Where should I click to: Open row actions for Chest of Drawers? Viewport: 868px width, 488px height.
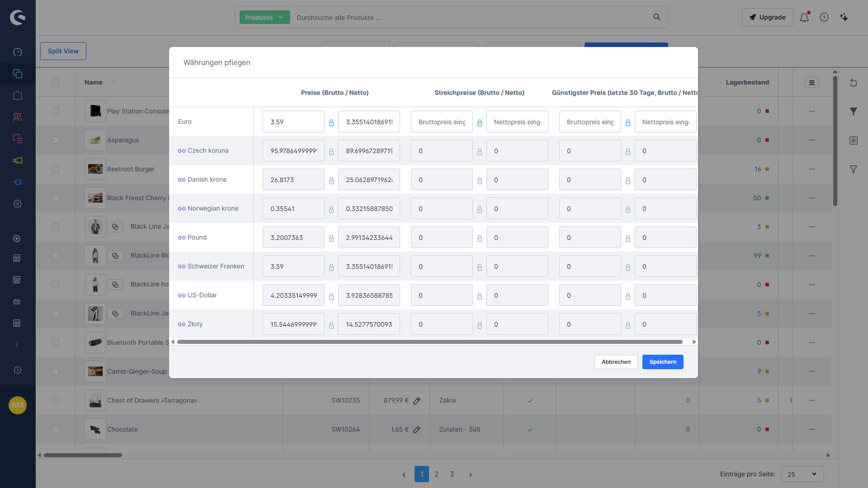(x=812, y=400)
